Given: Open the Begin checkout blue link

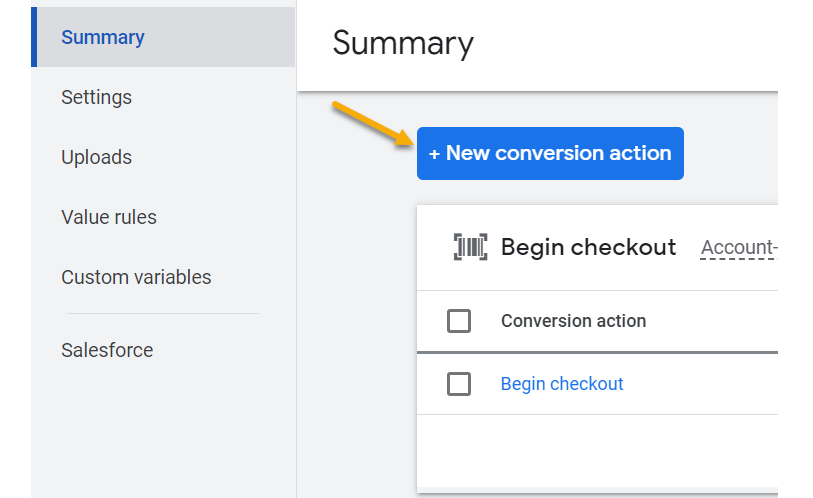Looking at the screenshot, I should 562,384.
